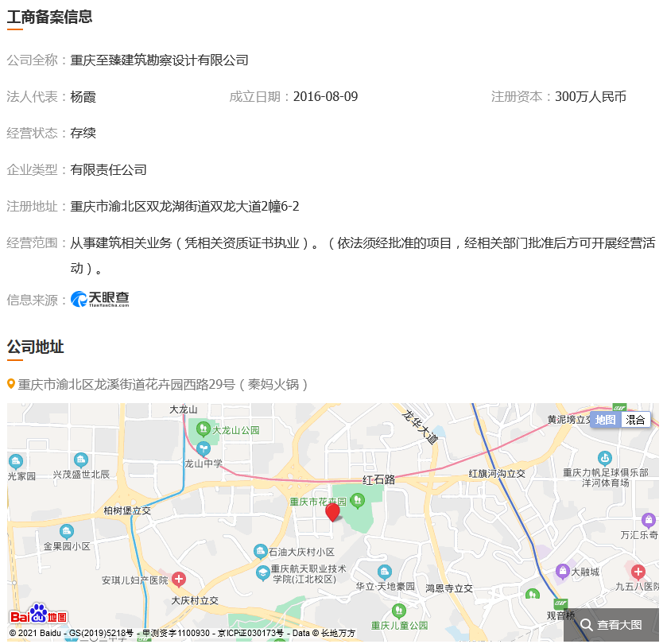Click the 重庆儿童公园 park icon

(x=399, y=611)
